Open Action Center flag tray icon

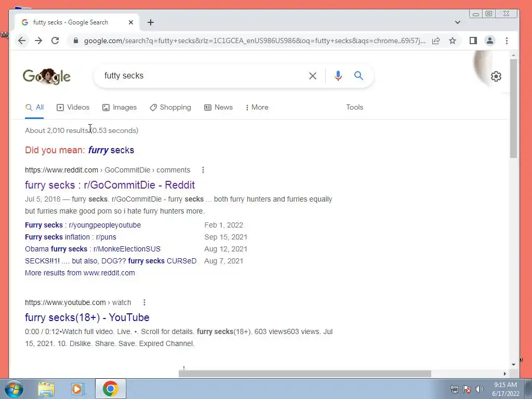[x=467, y=389]
